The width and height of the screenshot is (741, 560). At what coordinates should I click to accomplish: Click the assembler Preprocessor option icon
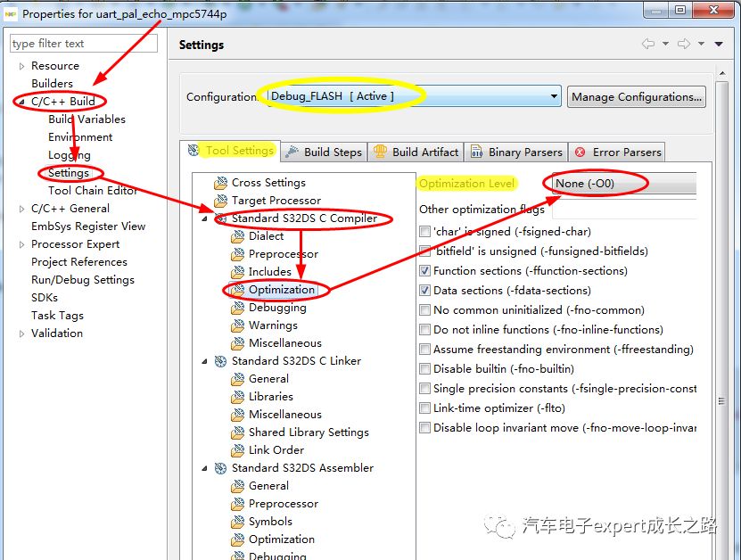[x=238, y=504]
